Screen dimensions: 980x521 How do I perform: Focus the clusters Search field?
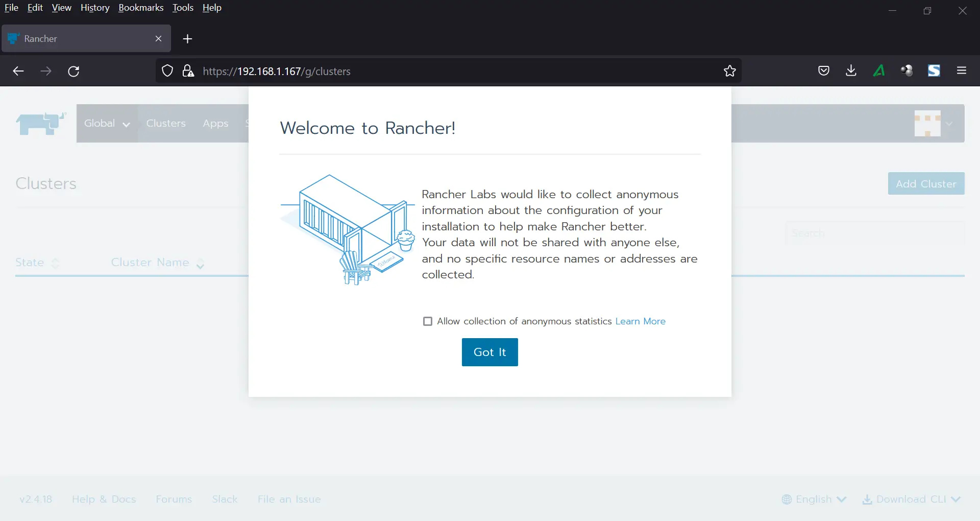[875, 233]
